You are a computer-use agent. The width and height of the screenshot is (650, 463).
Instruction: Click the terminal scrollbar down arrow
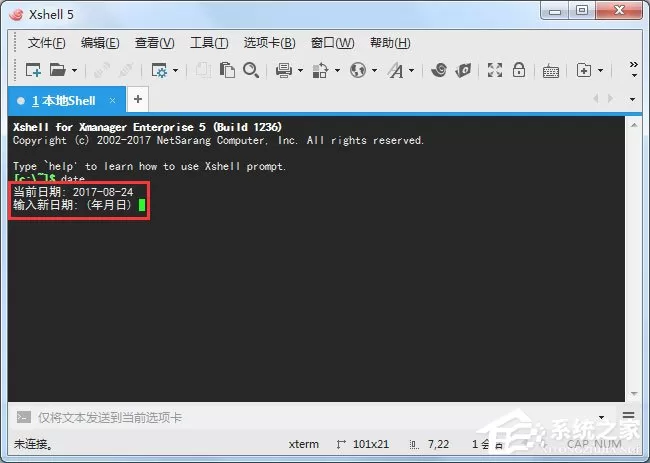[x=634, y=393]
